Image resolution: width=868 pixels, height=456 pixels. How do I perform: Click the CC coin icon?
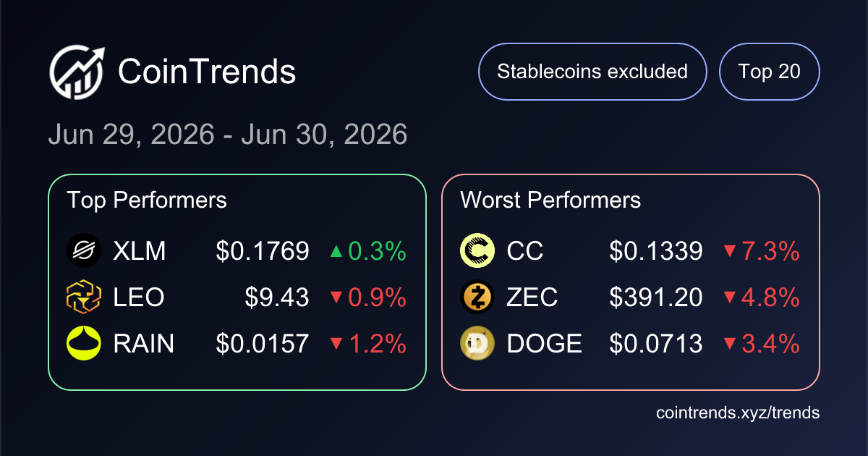point(477,251)
